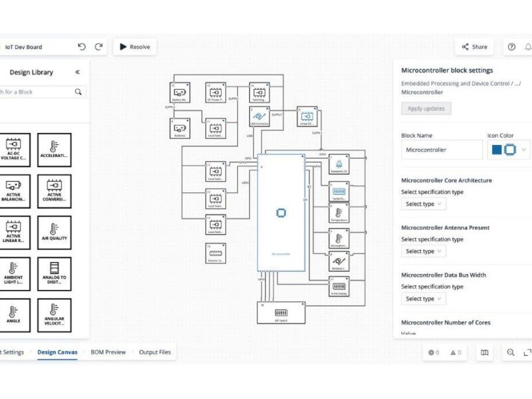
Task: Open the Core Architecture specification type dropdown
Action: (x=424, y=204)
